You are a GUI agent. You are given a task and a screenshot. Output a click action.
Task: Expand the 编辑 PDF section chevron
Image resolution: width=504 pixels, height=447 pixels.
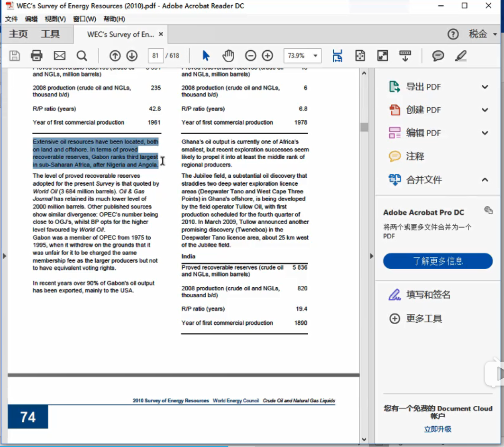(x=485, y=133)
